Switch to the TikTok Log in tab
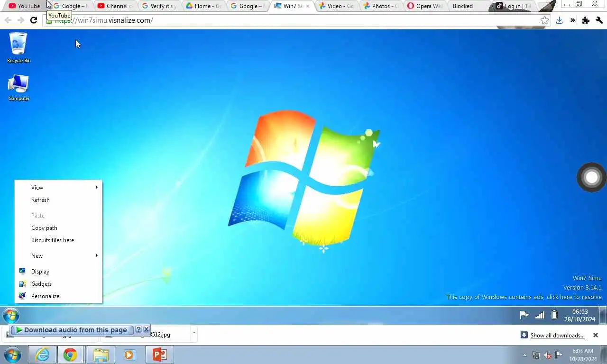Screen dimensions: 607x364 513,6
